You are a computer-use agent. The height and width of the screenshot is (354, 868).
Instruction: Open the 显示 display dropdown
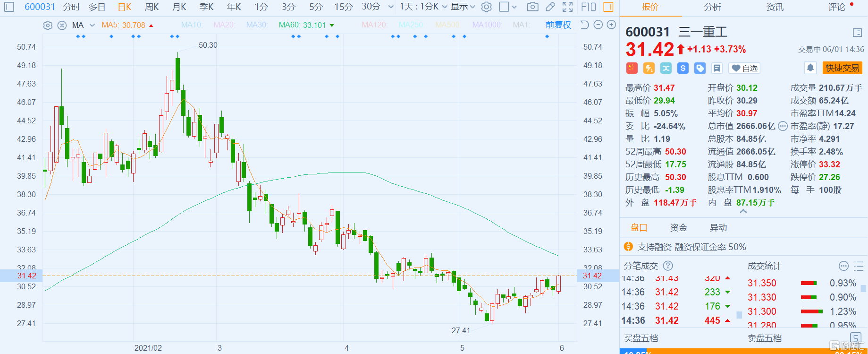(x=463, y=7)
